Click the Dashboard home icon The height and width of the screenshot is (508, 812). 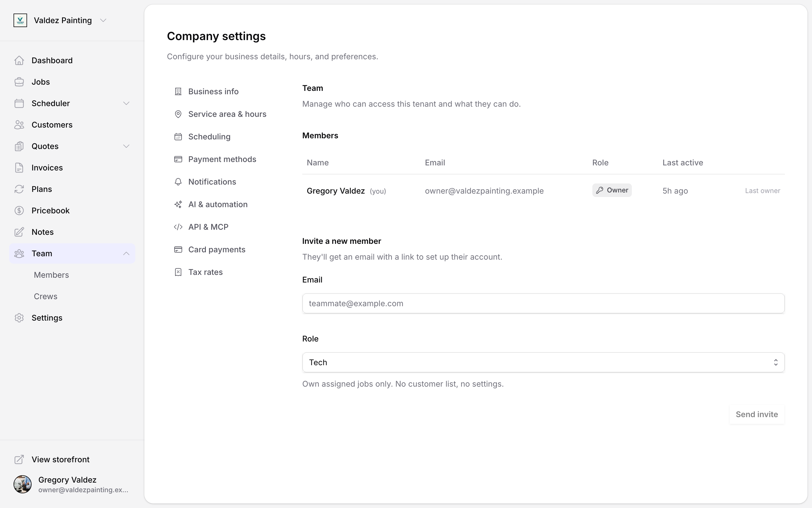(x=19, y=60)
